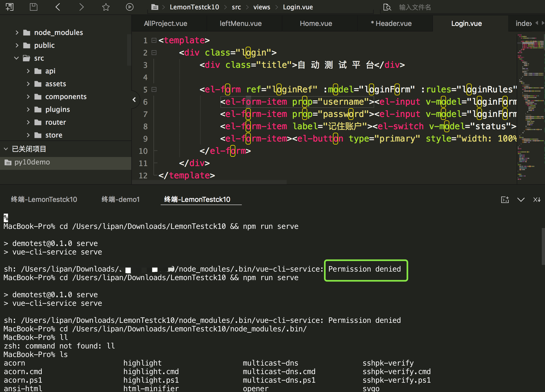Toggle the code fold marker on line 1
This screenshot has width=545, height=392.
154,40
